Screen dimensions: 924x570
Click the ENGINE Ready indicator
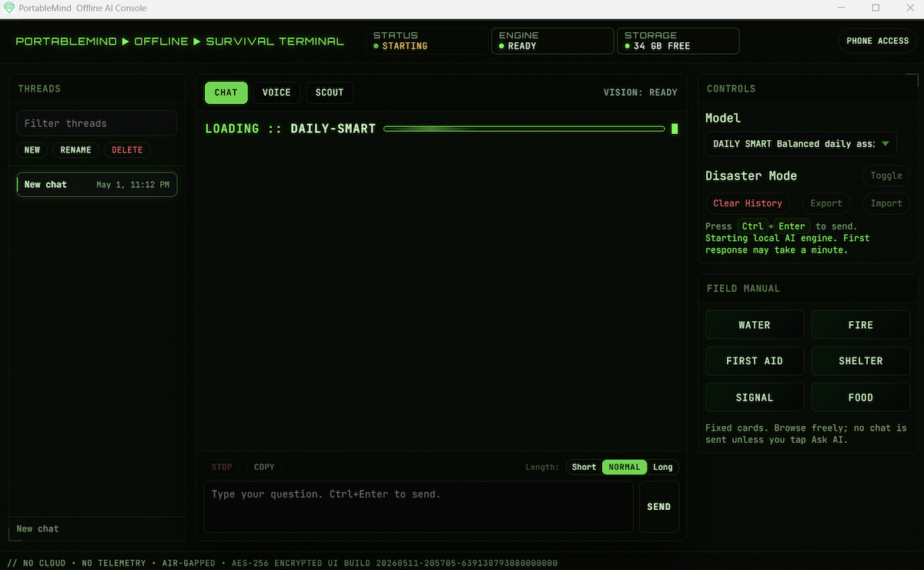click(x=553, y=41)
